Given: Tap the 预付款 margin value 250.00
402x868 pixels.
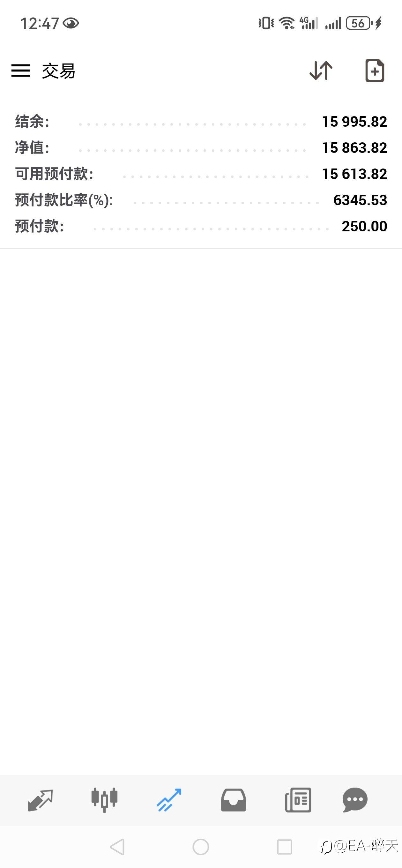Looking at the screenshot, I should pyautogui.click(x=364, y=227).
